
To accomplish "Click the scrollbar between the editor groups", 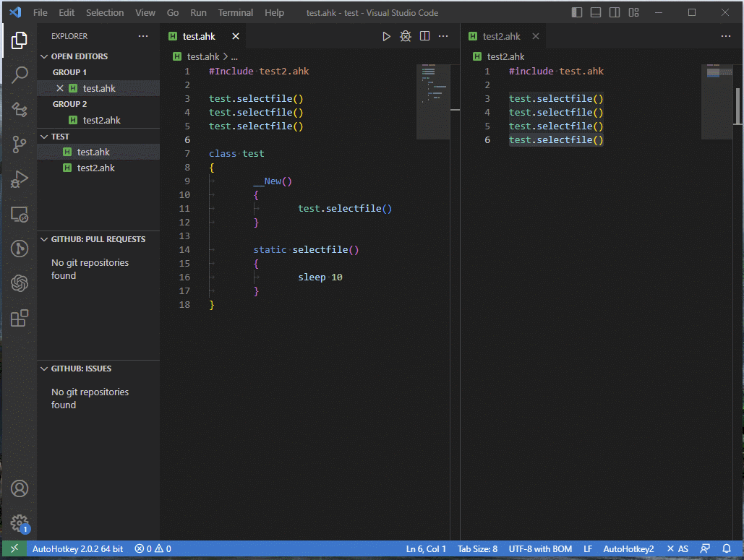I will pyautogui.click(x=455, y=110).
